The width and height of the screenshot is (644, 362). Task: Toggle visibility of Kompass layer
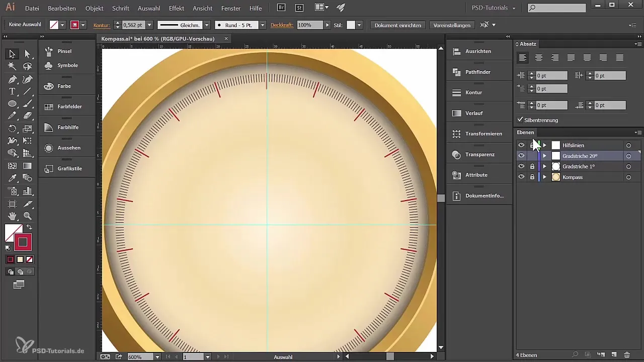coord(521,177)
